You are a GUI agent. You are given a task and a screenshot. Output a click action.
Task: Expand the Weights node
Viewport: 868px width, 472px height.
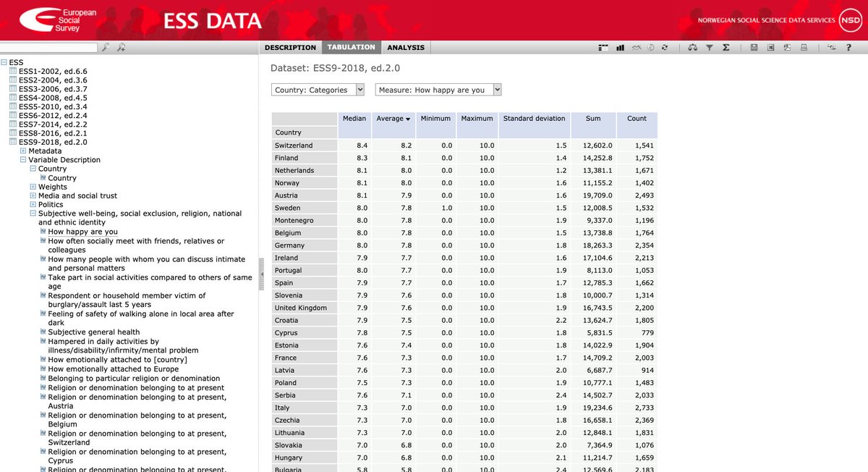pyautogui.click(x=33, y=187)
